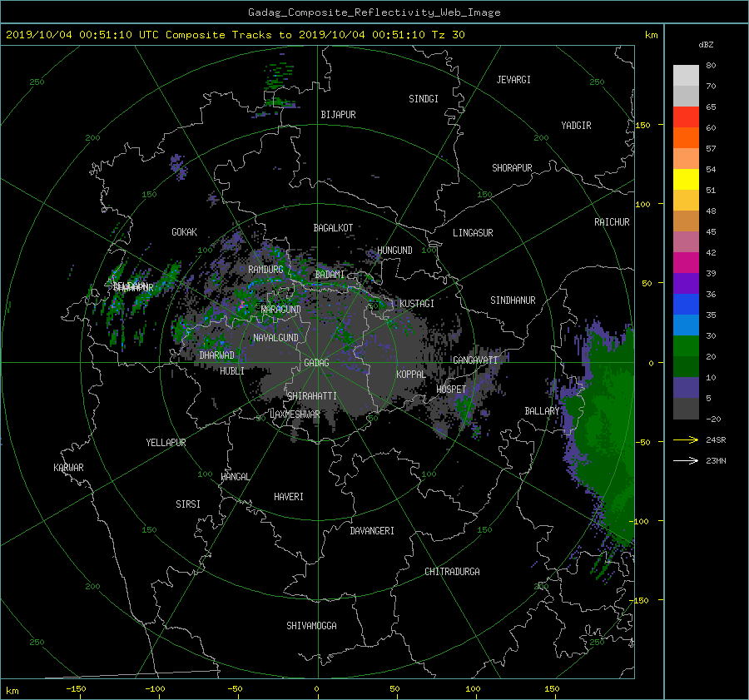The width and height of the screenshot is (749, 700).
Task: Click the BAGALKOT city label
Action: tap(333, 228)
